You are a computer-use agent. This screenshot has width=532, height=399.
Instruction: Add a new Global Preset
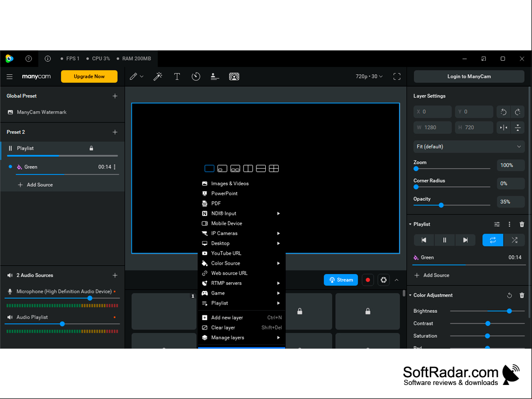115,96
